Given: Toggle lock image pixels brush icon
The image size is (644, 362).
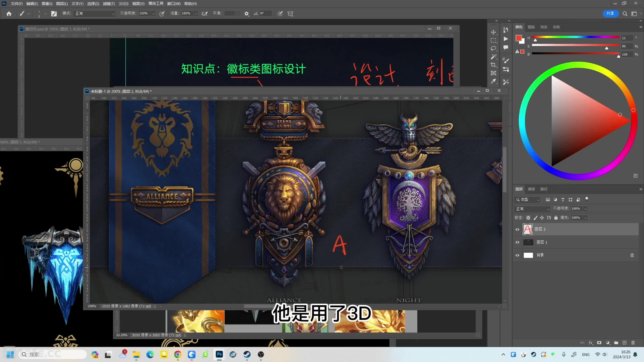Looking at the screenshot, I should point(535,218).
